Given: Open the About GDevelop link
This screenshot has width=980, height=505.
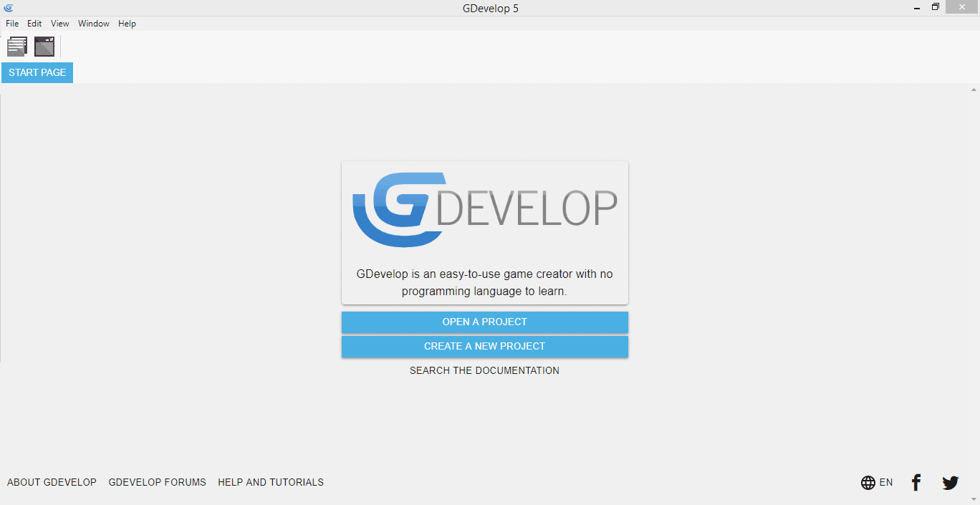Looking at the screenshot, I should tap(52, 482).
